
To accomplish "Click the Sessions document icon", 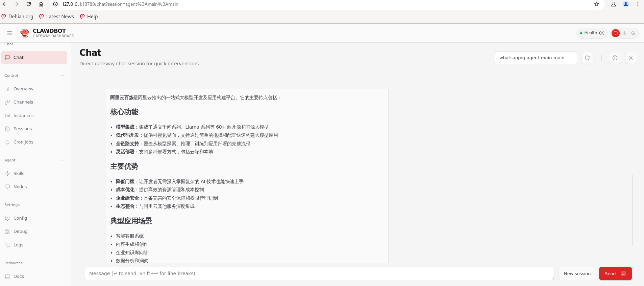I will pyautogui.click(x=7, y=129).
